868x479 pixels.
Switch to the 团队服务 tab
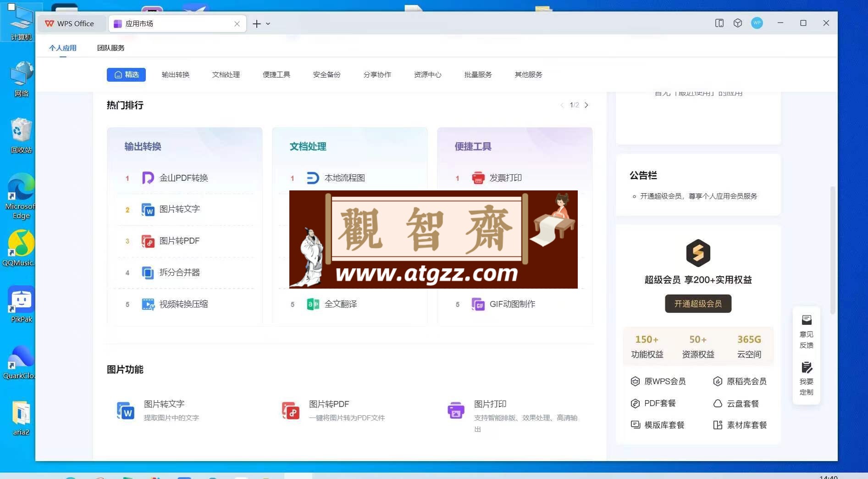pyautogui.click(x=111, y=48)
